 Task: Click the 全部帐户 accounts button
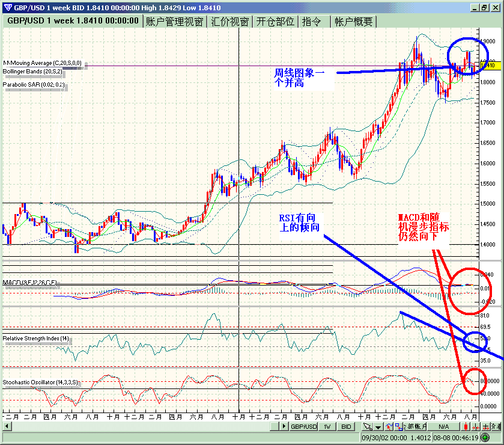(415, 427)
